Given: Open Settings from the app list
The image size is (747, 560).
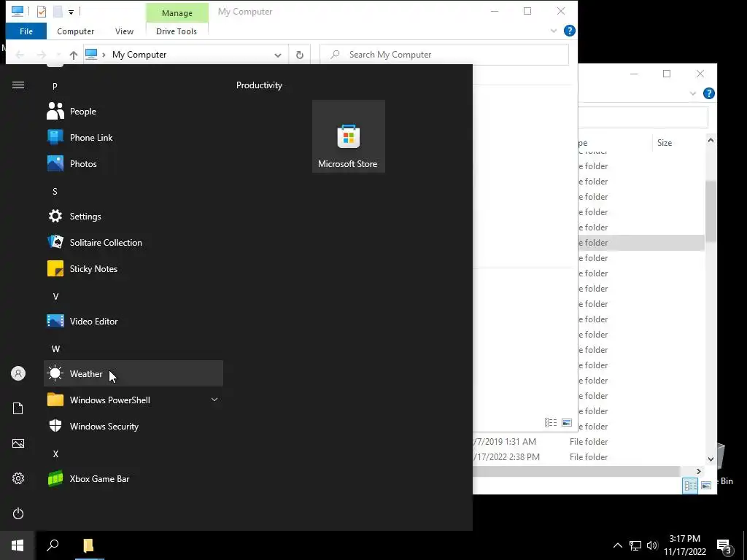Looking at the screenshot, I should (x=133, y=216).
